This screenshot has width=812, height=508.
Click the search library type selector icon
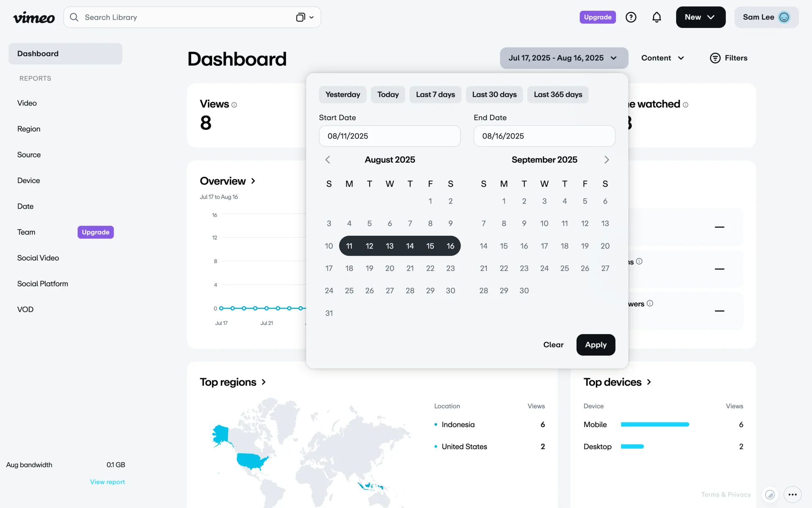(x=304, y=17)
